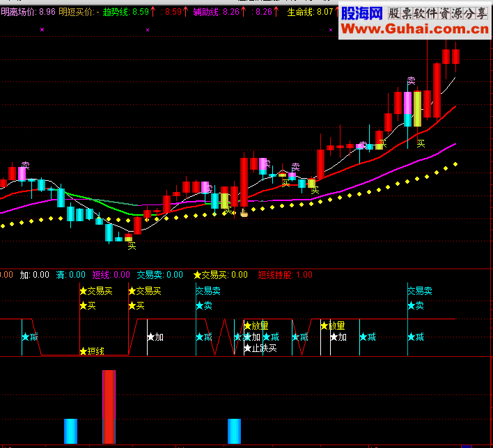This screenshot has width=493, height=448.
Task: Click the second ★交易买 signal marker
Action: coord(145,291)
